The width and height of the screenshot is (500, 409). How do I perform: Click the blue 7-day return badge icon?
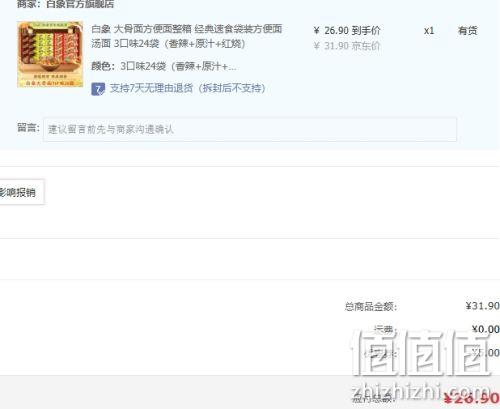(98, 89)
